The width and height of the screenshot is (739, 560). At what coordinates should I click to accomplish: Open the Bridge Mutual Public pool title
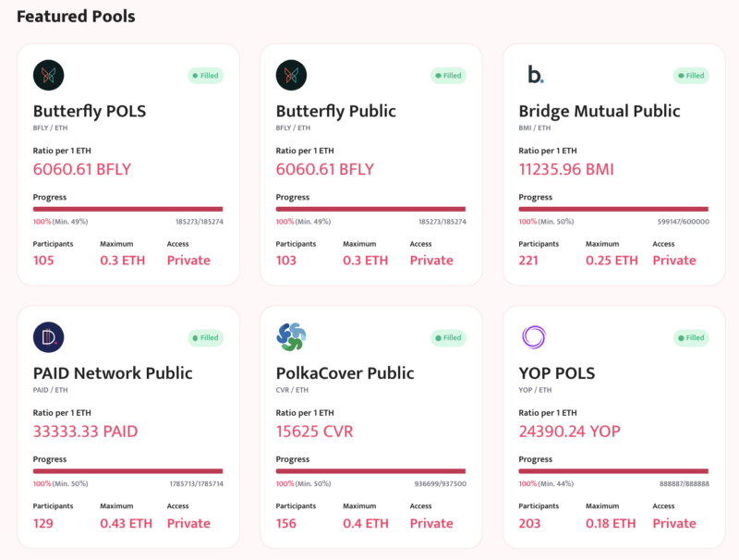pyautogui.click(x=600, y=111)
